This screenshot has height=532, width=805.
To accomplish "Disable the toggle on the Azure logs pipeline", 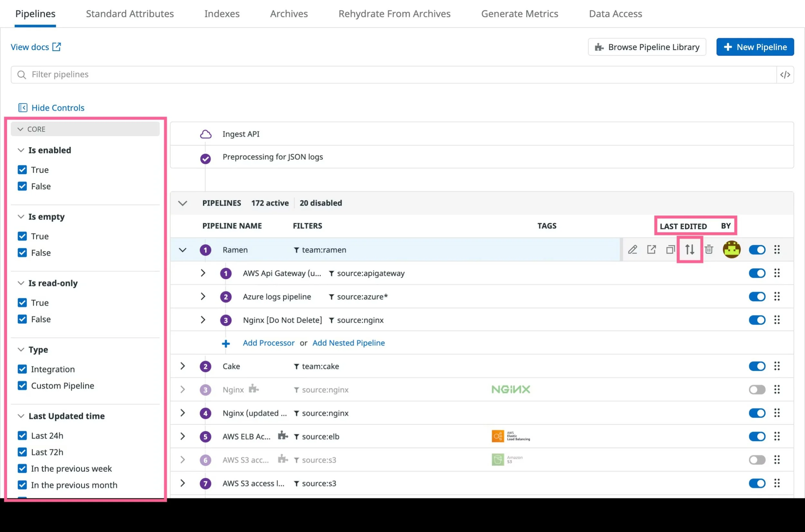I will [x=757, y=296].
